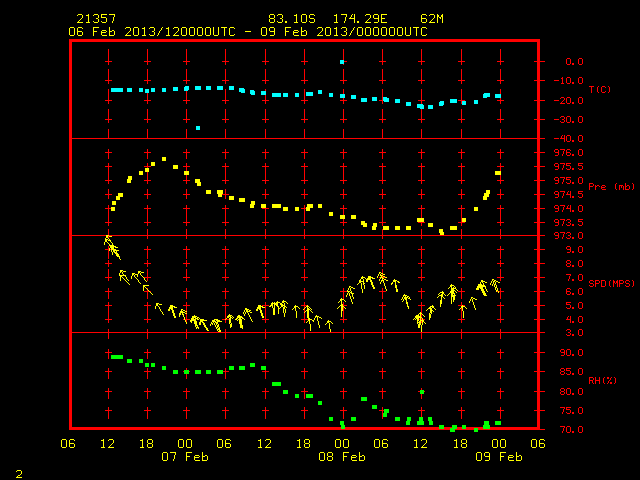Viewport: 640px width, 480px height.
Task: Click the 70.0 humidity tick label
Action: pos(571,430)
